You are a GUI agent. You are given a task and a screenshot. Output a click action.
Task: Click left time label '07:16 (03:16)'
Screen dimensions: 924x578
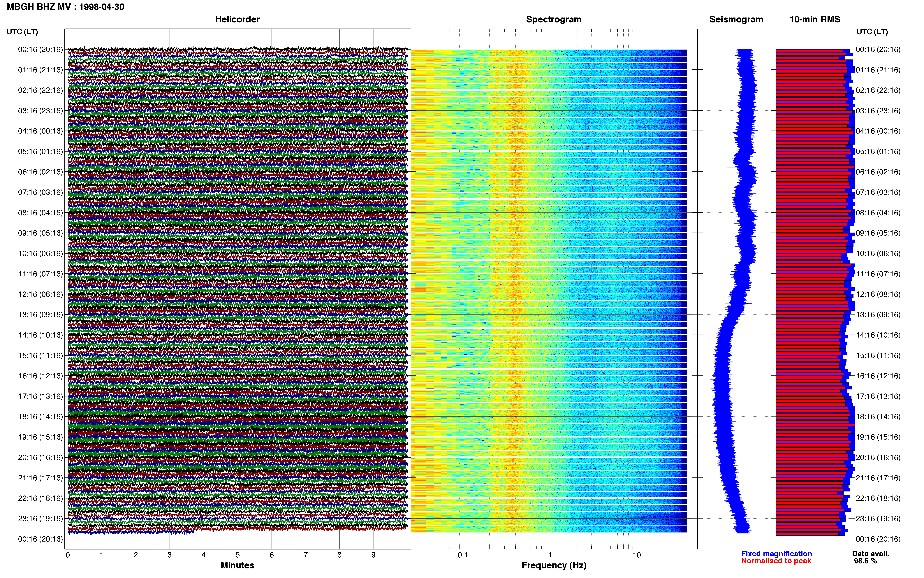(41, 192)
